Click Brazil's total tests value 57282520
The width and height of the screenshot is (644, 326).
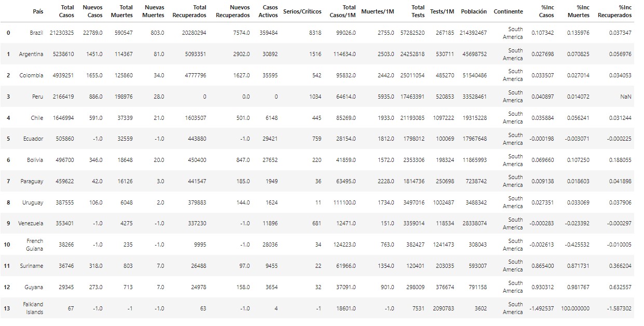413,33
